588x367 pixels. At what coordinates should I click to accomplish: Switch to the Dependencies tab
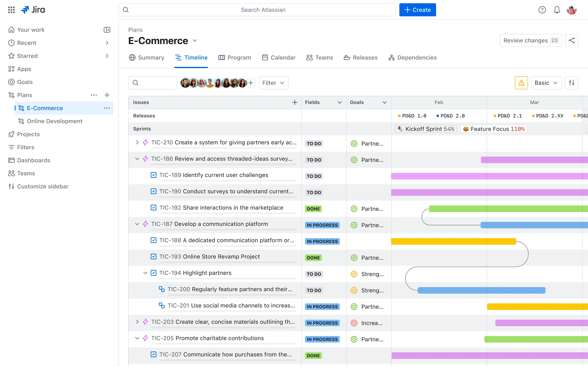tap(412, 57)
